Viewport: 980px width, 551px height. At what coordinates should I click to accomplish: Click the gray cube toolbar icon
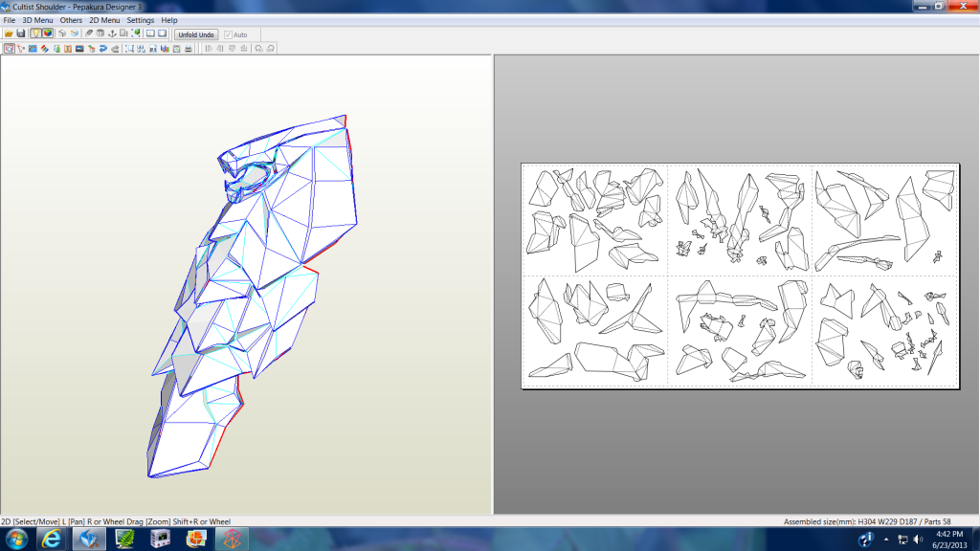(62, 33)
